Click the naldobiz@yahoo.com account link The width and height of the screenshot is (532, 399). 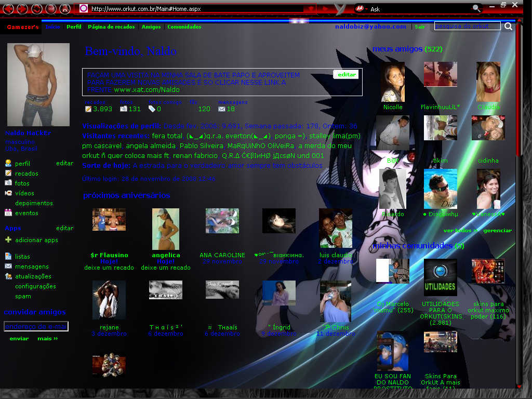click(x=370, y=26)
